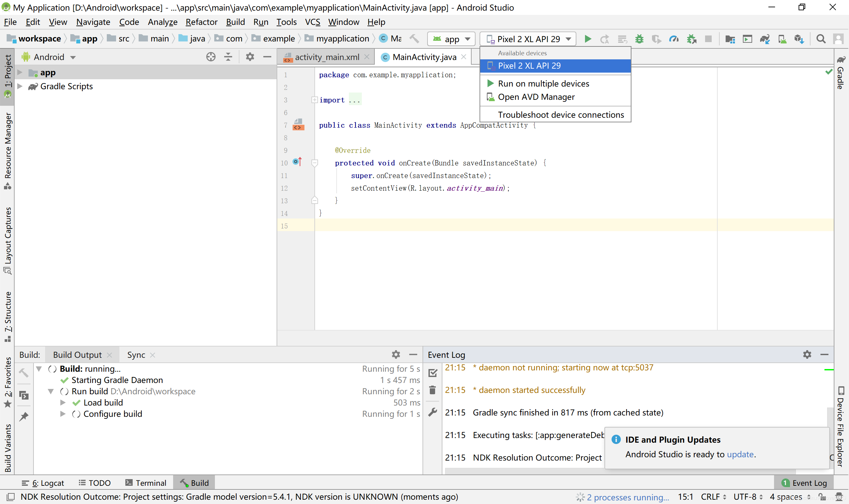Click the pin icon in Build panel
The width and height of the screenshot is (849, 504).
click(x=24, y=416)
